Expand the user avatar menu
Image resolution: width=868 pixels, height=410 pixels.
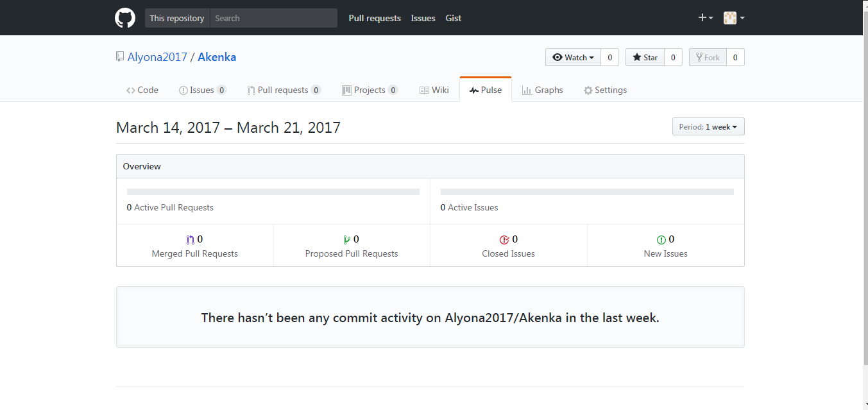click(x=733, y=17)
